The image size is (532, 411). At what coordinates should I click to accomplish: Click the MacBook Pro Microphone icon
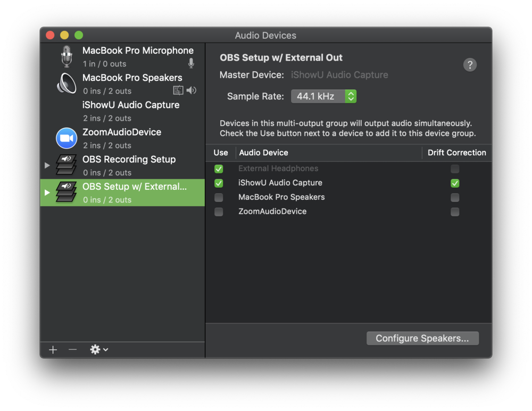coord(67,56)
